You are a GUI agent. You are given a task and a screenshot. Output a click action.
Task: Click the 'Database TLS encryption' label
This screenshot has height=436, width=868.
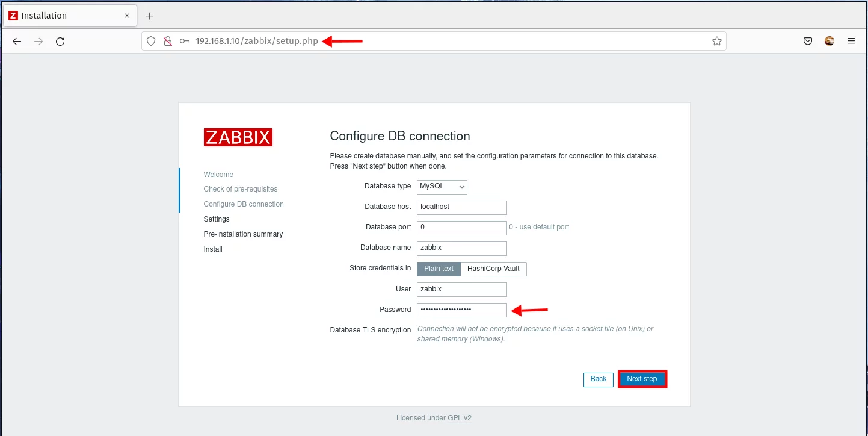click(x=371, y=330)
